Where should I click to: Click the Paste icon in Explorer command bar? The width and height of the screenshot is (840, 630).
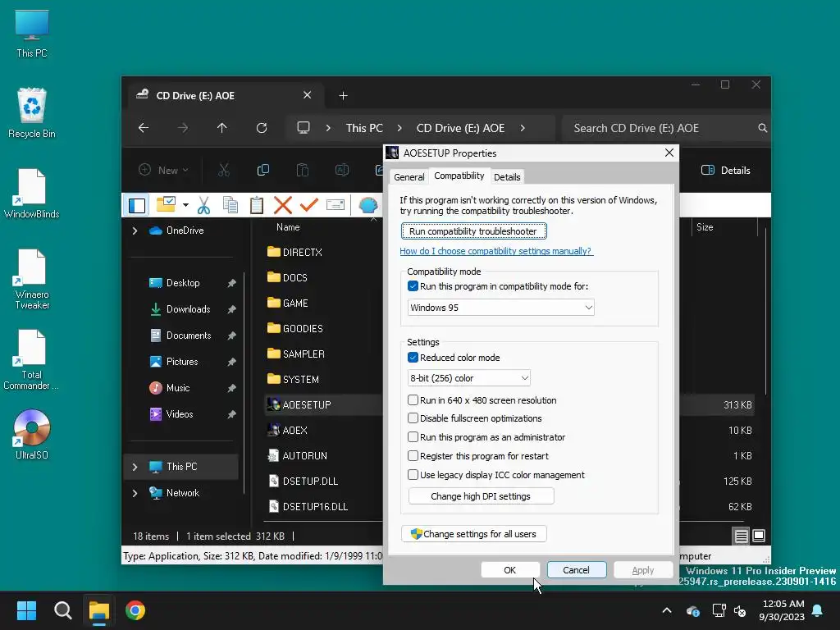pos(303,171)
